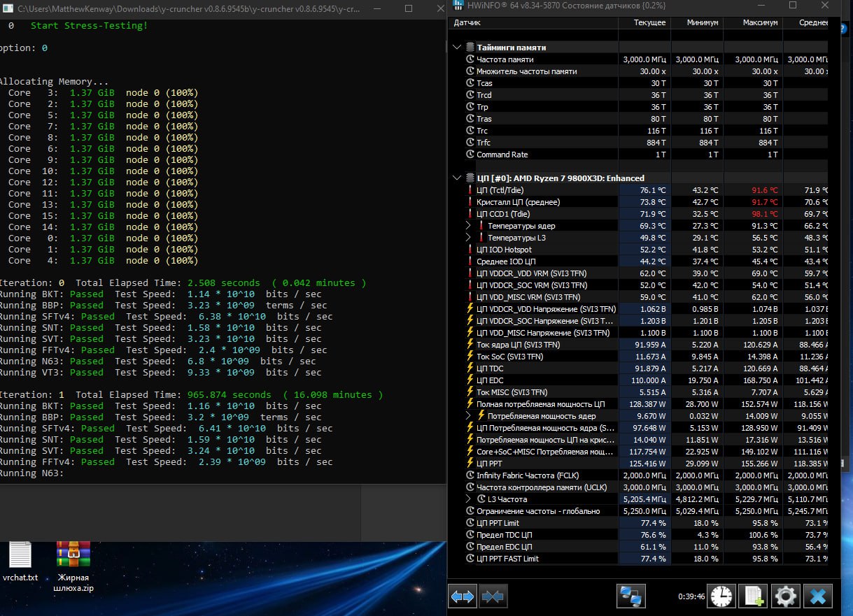Select the ЦП PPT sensor row
This screenshot has width=853, height=616.
point(491,464)
